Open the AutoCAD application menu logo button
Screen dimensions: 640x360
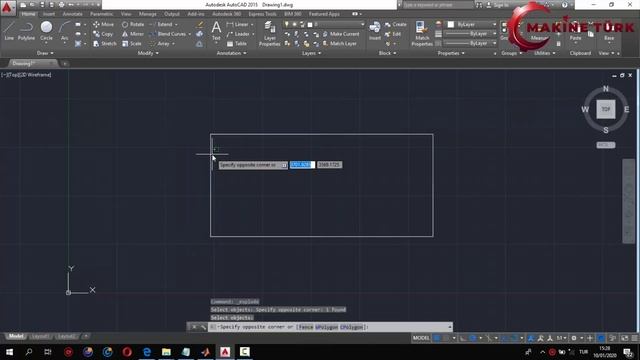pyautogui.click(x=7, y=7)
